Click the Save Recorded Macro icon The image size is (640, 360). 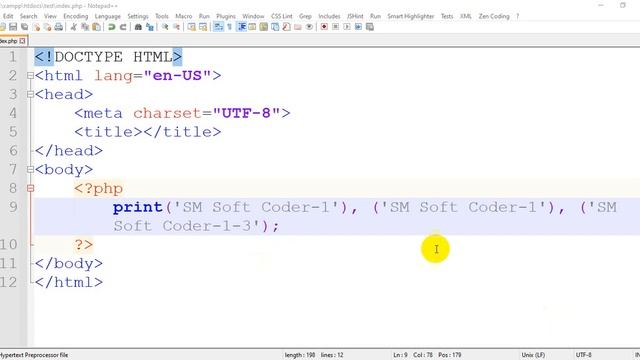(370, 27)
